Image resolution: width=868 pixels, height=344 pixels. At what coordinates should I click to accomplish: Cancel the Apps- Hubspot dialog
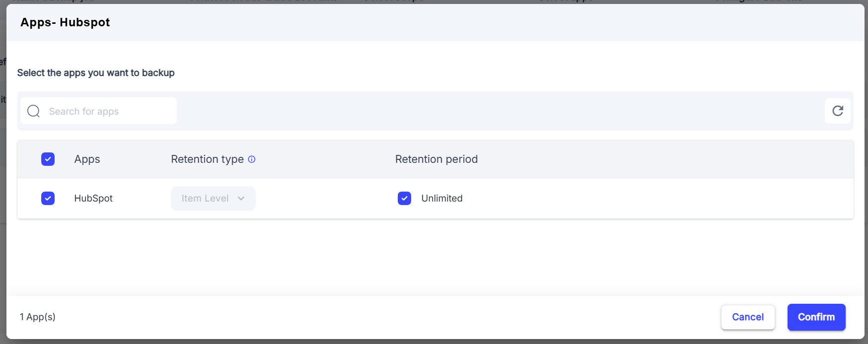click(748, 317)
